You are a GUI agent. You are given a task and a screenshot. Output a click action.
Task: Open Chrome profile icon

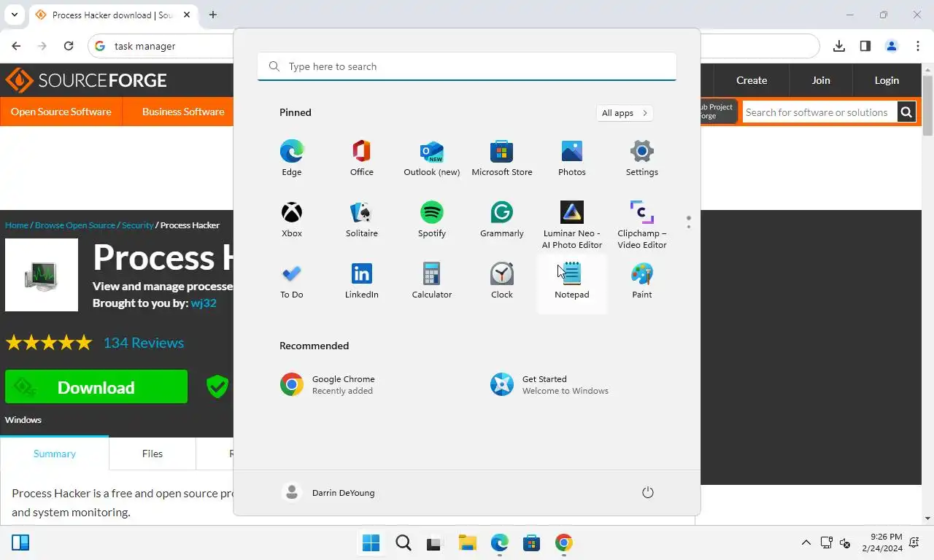[892, 46]
